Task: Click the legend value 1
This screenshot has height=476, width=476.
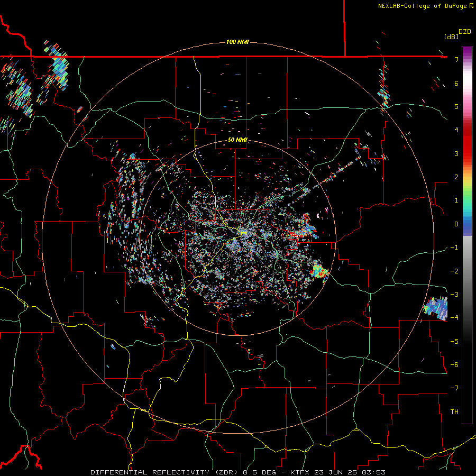Action: 456,200
